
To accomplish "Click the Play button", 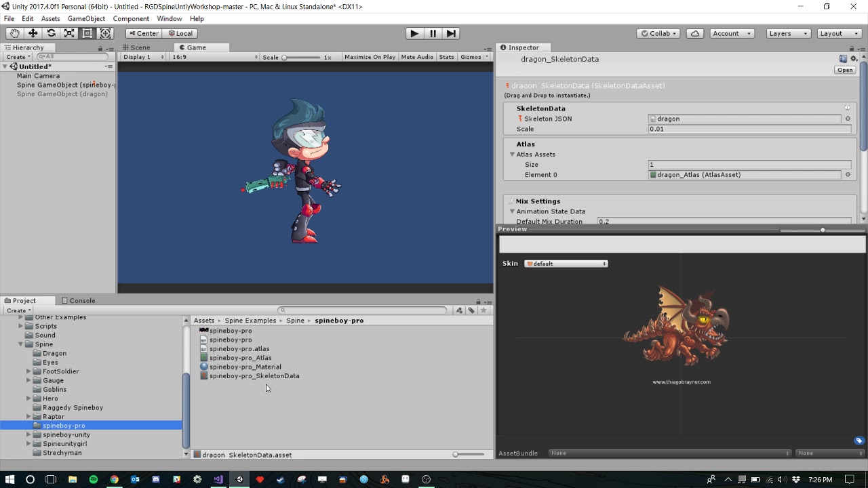I will [x=414, y=33].
